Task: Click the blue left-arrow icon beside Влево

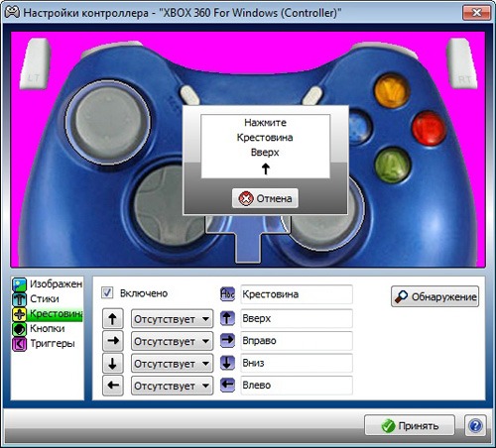Action: point(227,385)
